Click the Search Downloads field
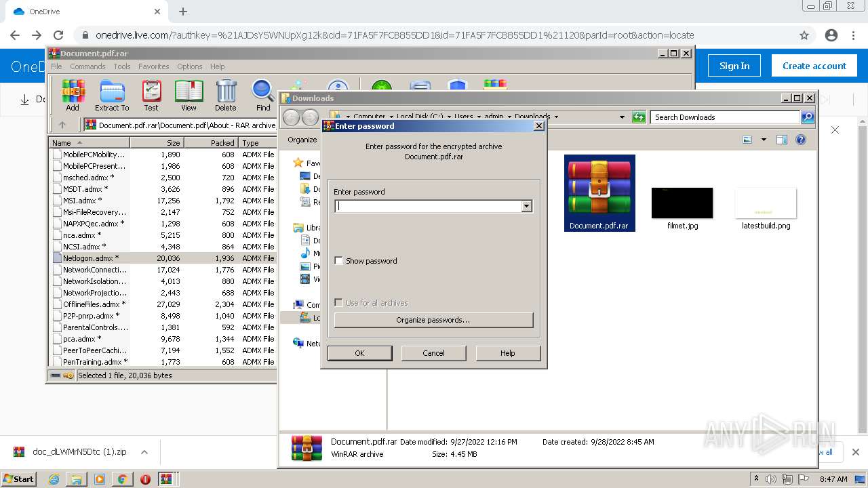Image resolution: width=868 pixels, height=488 pixels. tap(725, 117)
